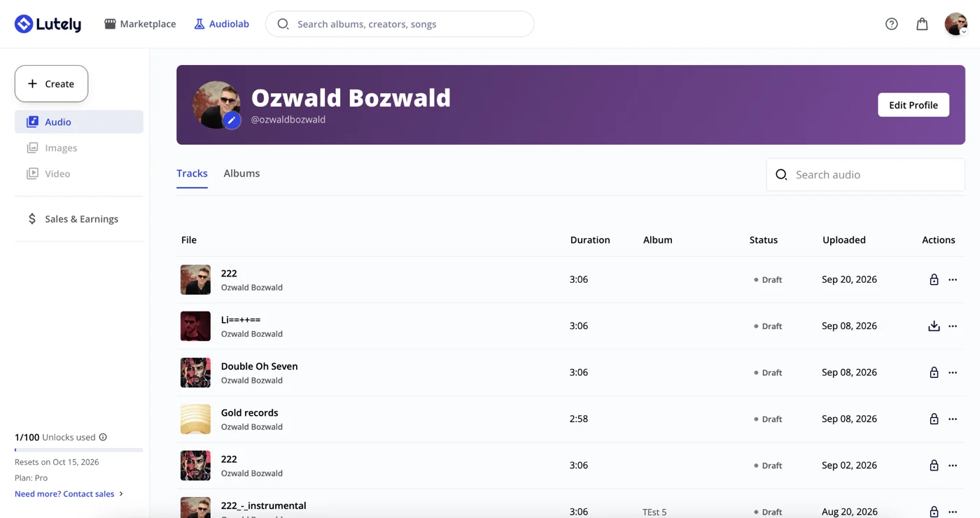Switch to the Albums tab
The width and height of the screenshot is (980, 518).
pyautogui.click(x=241, y=173)
